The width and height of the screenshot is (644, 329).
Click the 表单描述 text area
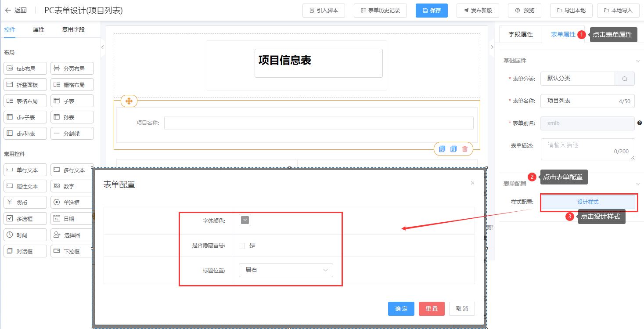point(587,149)
